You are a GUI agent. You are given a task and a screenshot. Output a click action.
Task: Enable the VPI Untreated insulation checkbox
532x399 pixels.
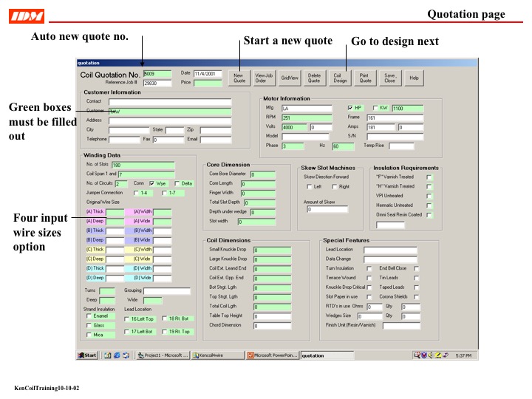click(429, 196)
